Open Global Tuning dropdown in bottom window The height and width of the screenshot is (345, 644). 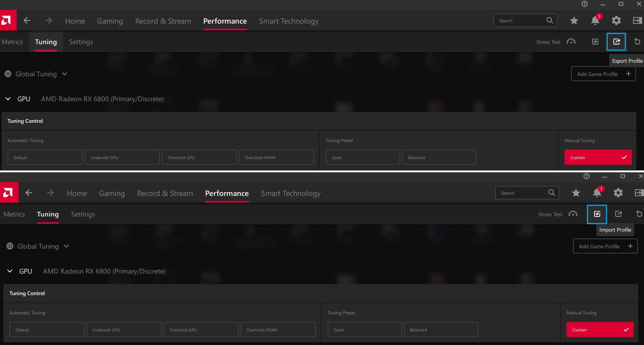tap(38, 246)
